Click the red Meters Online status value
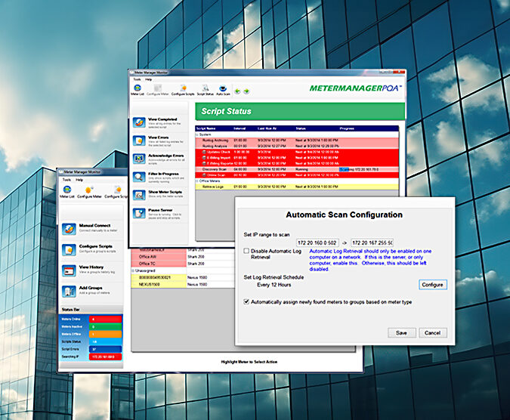The width and height of the screenshot is (510, 420). pos(105,319)
